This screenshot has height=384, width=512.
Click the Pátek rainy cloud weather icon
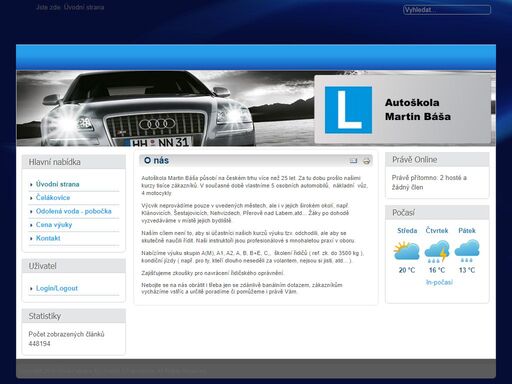point(467,251)
